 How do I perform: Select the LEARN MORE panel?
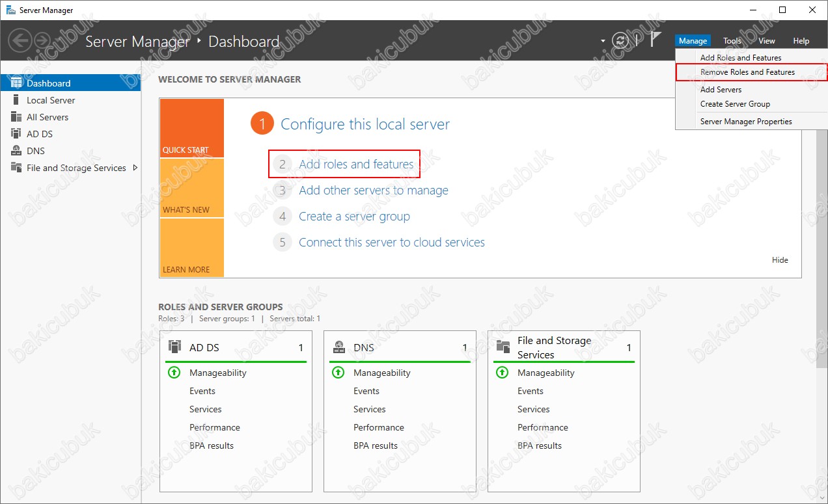pos(191,248)
